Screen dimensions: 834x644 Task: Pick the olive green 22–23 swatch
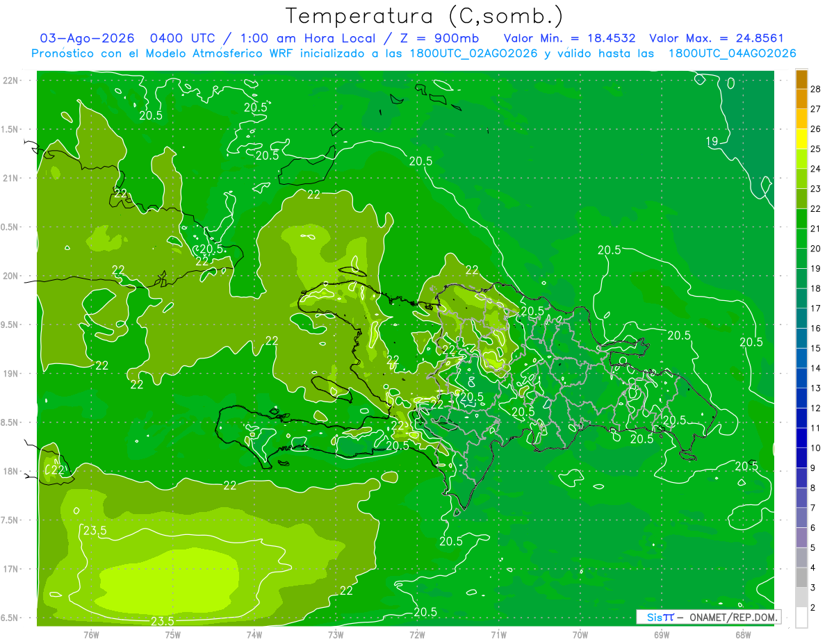click(x=801, y=199)
